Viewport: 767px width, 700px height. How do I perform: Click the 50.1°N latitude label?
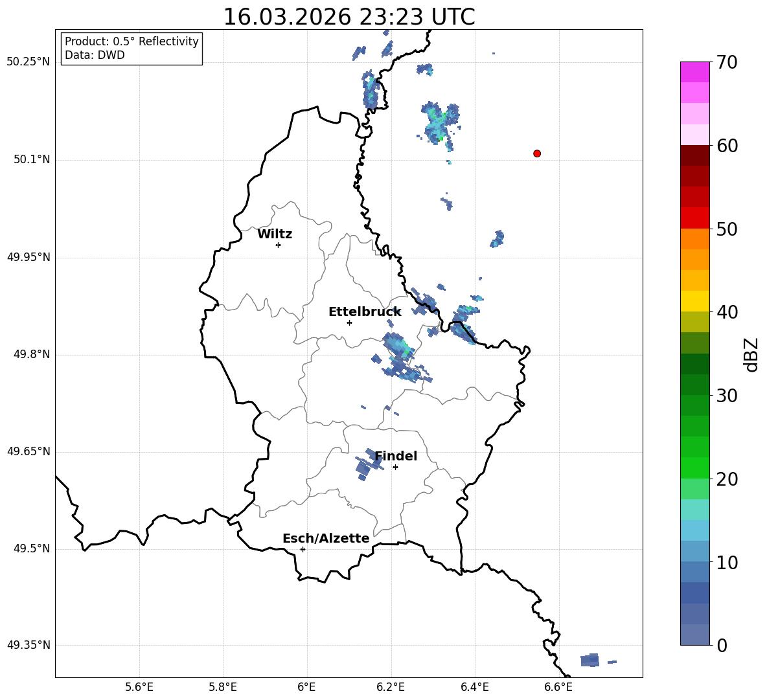[32, 159]
